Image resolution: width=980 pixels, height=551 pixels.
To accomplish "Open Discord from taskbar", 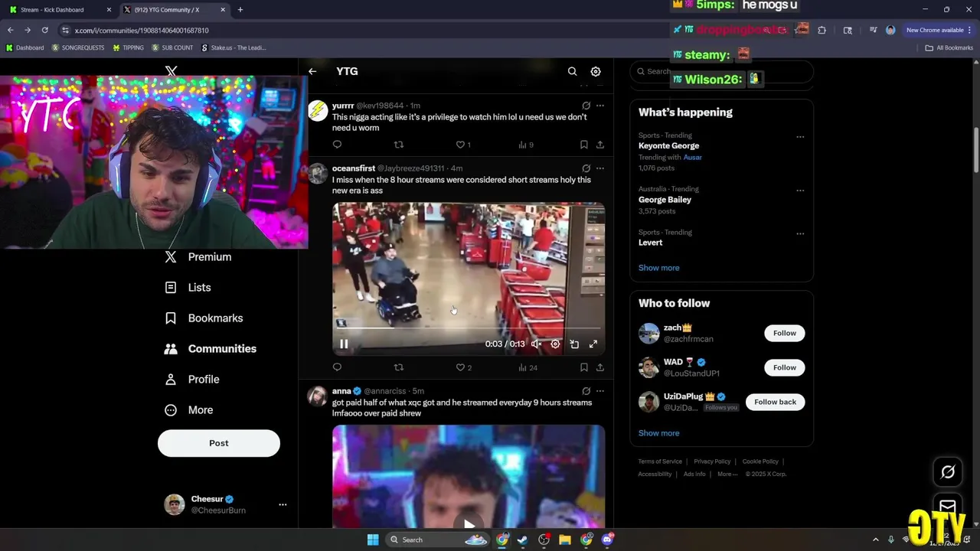I will [607, 540].
